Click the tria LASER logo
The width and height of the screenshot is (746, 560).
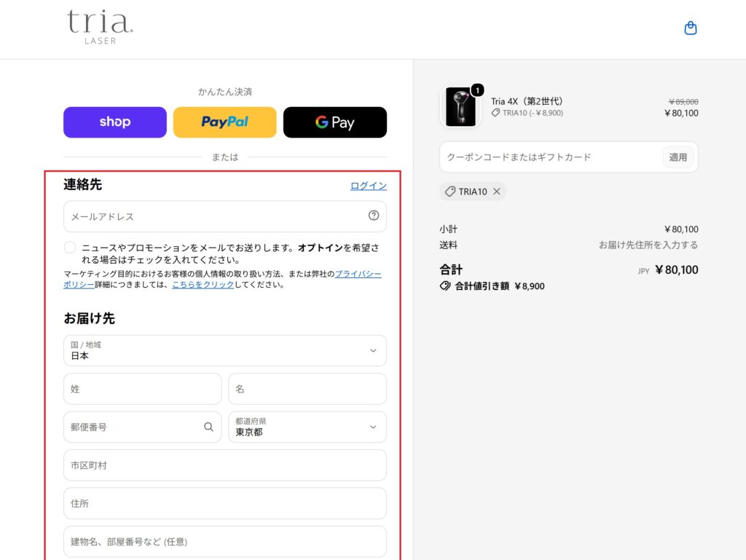[100, 27]
